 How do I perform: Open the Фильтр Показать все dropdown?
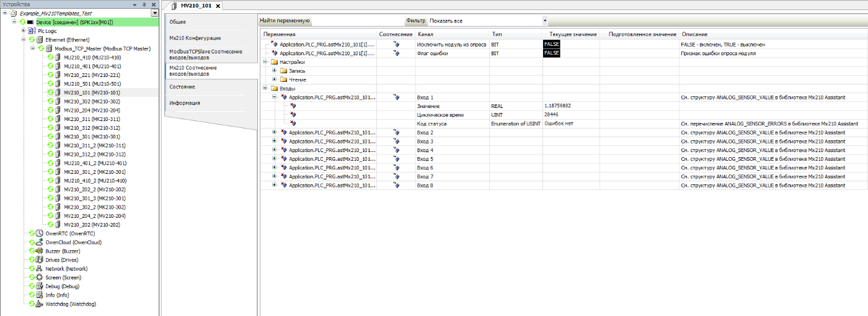point(536,21)
